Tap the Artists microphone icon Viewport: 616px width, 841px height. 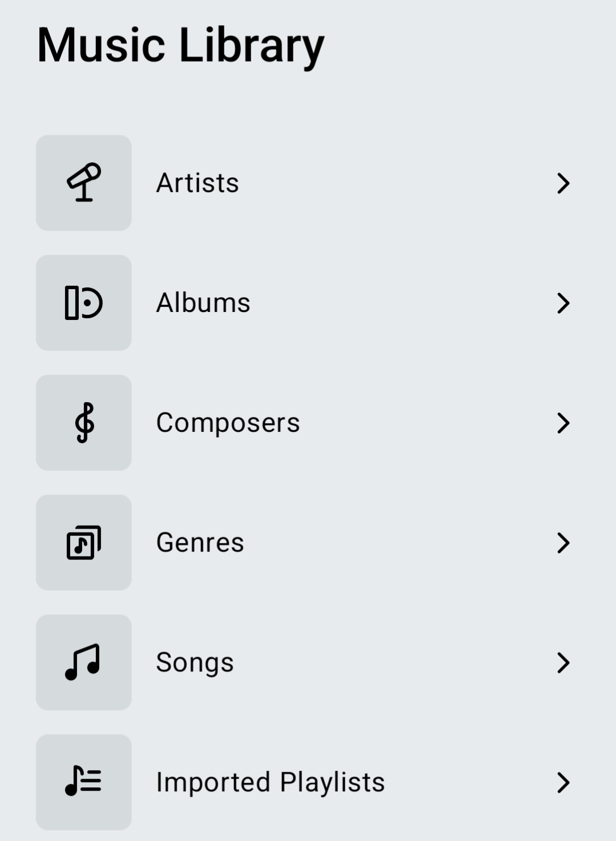coord(84,183)
